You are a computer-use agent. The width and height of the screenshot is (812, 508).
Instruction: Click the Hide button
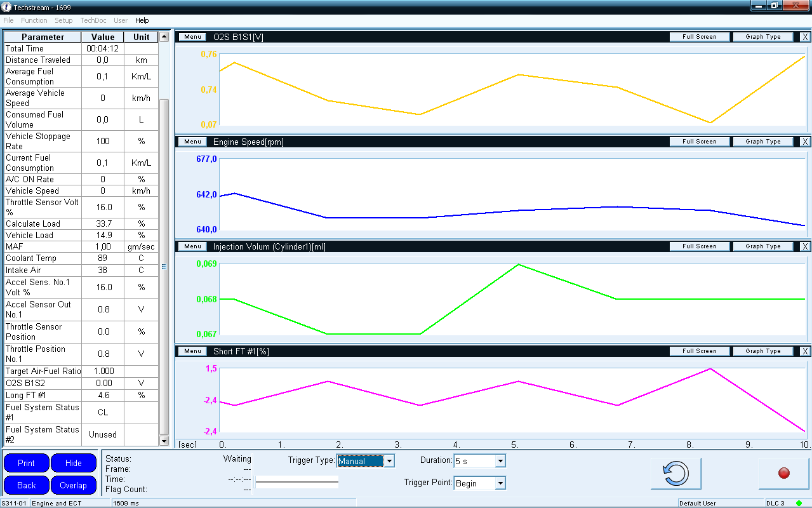[x=74, y=463]
